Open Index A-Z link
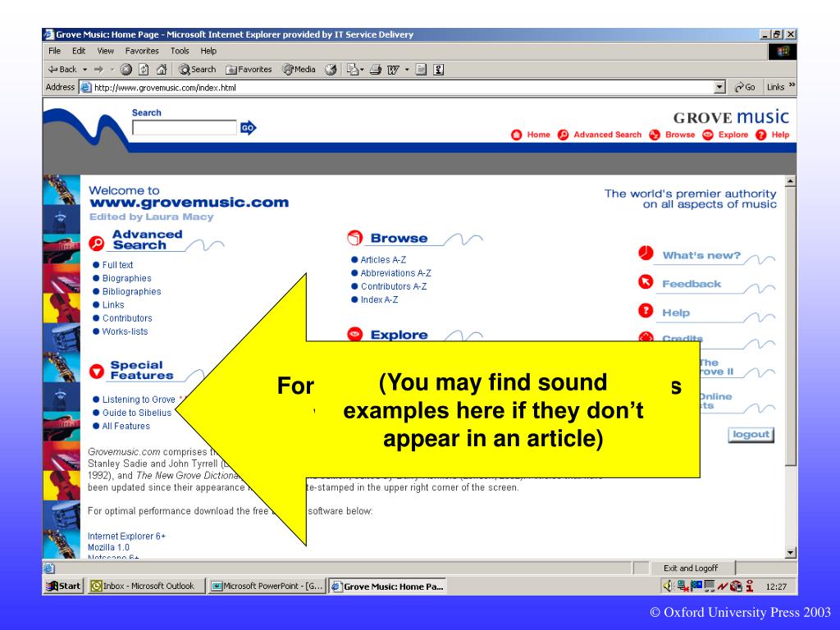This screenshot has width=840, height=630. coord(379,300)
